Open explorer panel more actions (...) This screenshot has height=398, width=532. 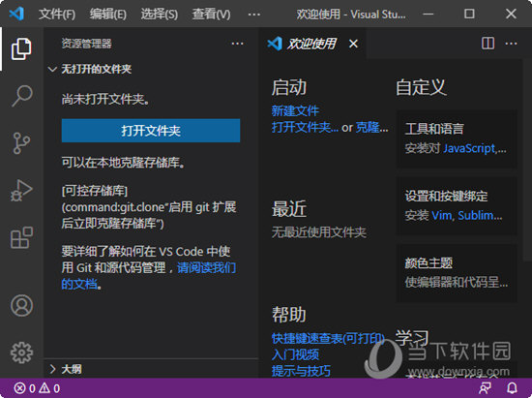[x=237, y=44]
